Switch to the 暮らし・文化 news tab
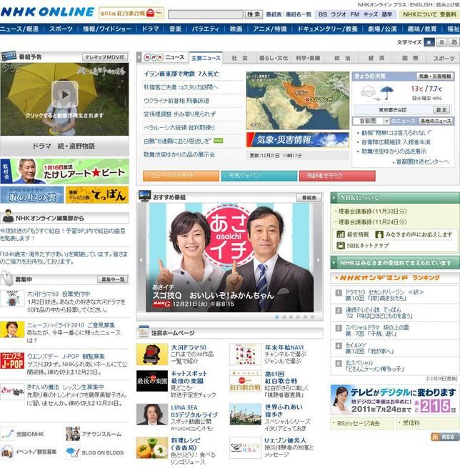The width and height of the screenshot is (460, 476). click(274, 58)
